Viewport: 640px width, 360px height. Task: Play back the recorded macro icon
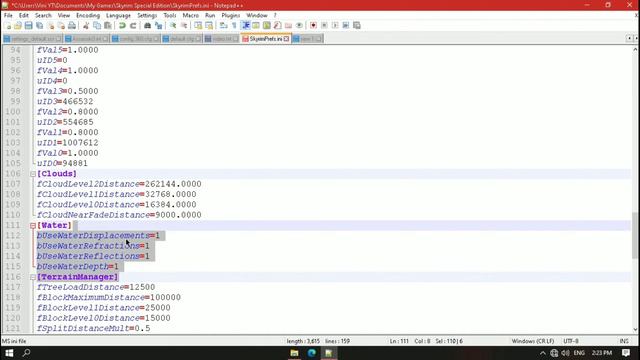click(335, 25)
